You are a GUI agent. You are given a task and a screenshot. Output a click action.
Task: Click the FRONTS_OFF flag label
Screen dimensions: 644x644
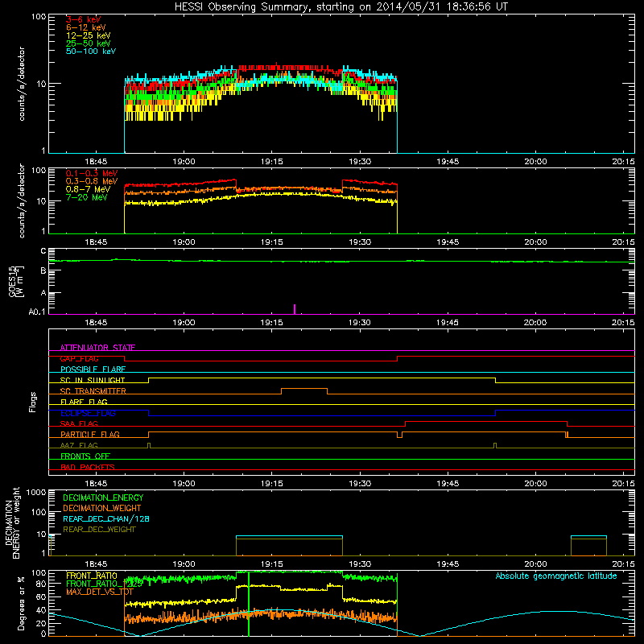click(85, 456)
